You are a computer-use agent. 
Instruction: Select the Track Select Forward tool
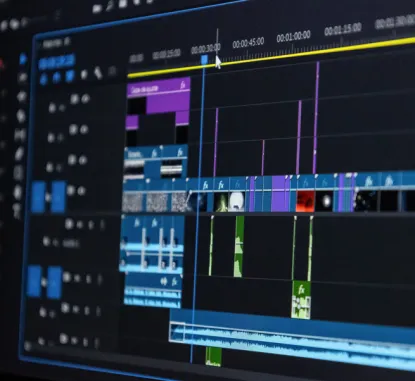coord(22,78)
